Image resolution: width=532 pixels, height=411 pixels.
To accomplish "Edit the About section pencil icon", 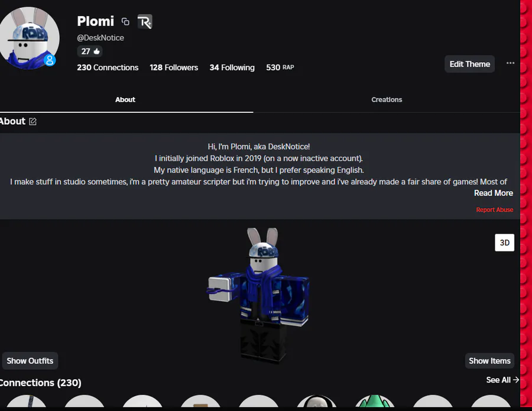I will click(33, 121).
